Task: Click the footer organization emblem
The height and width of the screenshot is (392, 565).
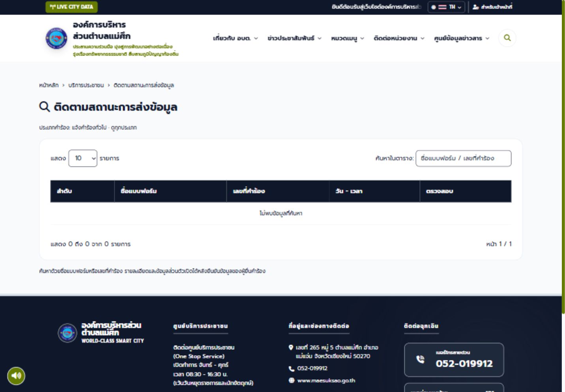Action: pos(67,333)
